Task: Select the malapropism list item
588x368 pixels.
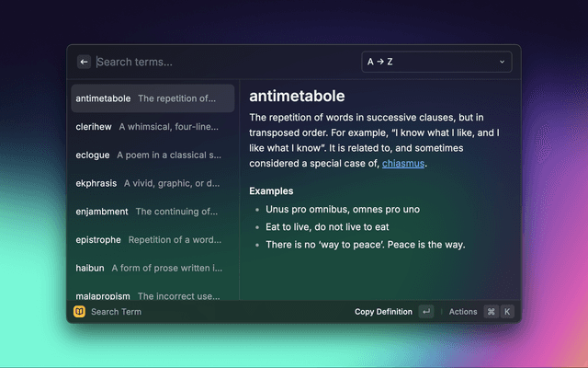Action: tap(153, 295)
